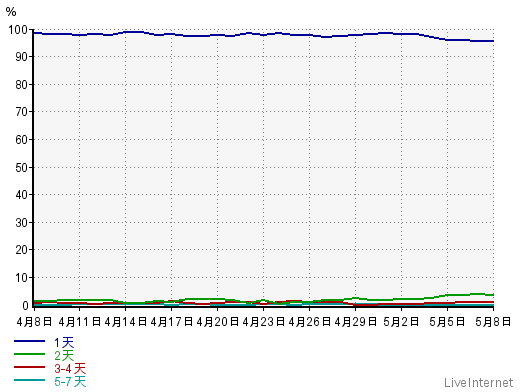Click the 100 value on percent axis

coord(18,30)
